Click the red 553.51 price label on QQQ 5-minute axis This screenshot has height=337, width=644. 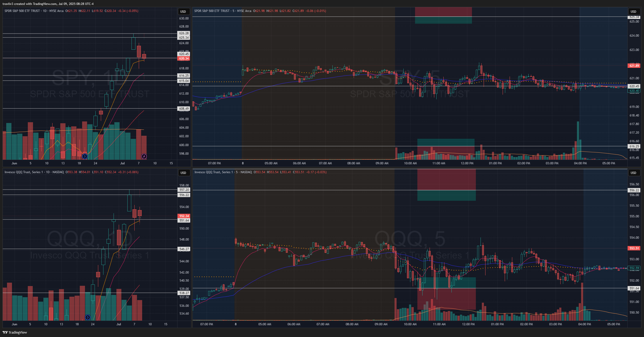click(634, 248)
